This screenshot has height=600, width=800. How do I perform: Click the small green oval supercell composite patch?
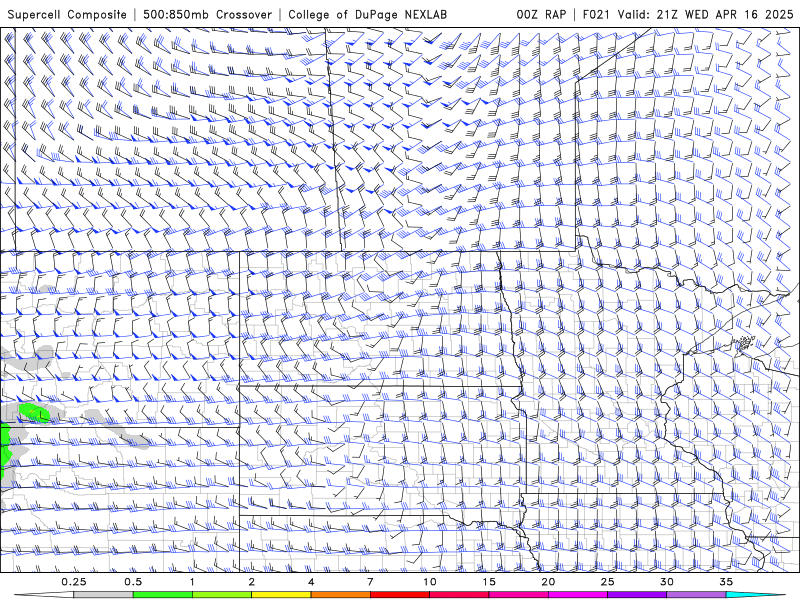click(35, 413)
